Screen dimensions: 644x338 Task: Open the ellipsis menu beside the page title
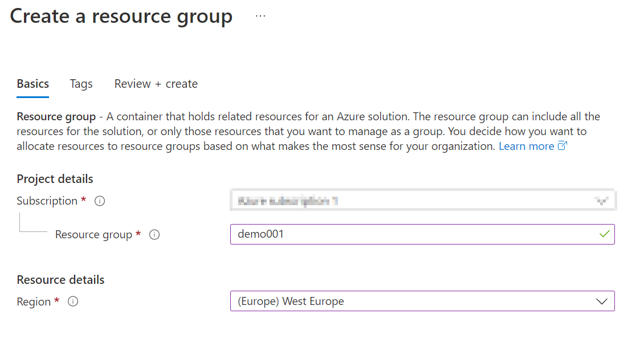[x=260, y=16]
